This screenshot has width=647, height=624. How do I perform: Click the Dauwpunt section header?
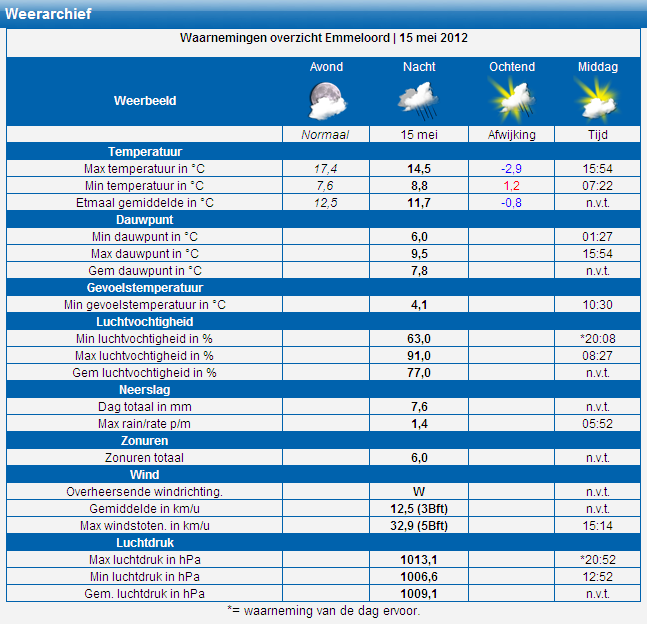(145, 220)
